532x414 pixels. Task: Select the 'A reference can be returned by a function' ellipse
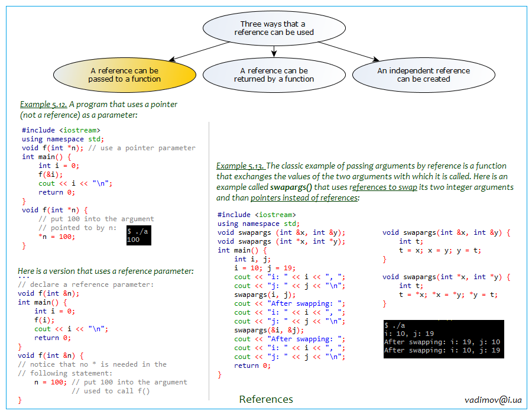(x=274, y=75)
